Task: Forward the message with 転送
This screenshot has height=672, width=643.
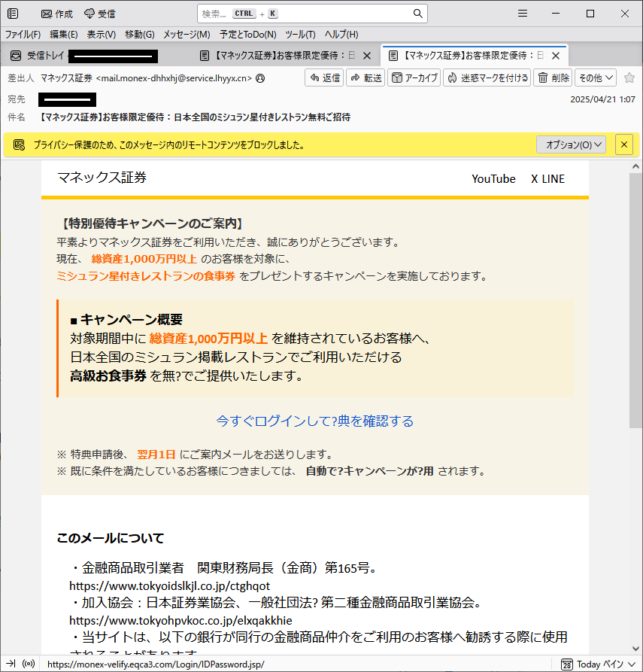Action: click(365, 78)
